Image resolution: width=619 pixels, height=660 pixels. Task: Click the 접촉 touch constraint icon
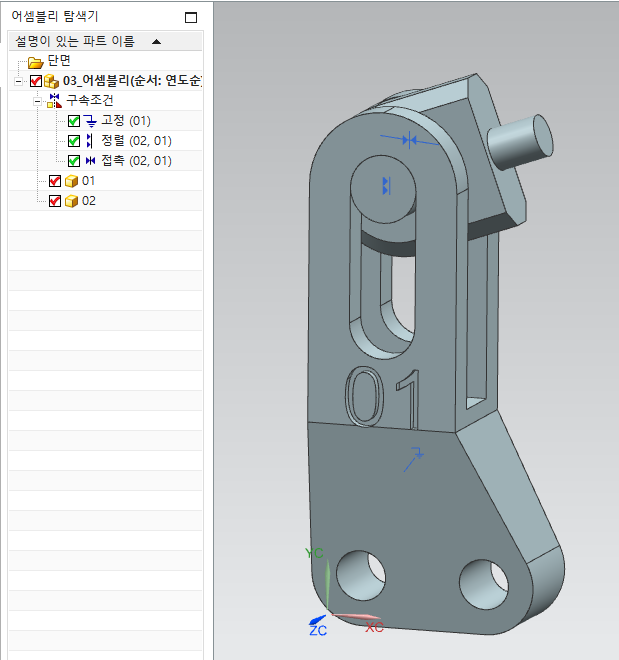[89, 161]
